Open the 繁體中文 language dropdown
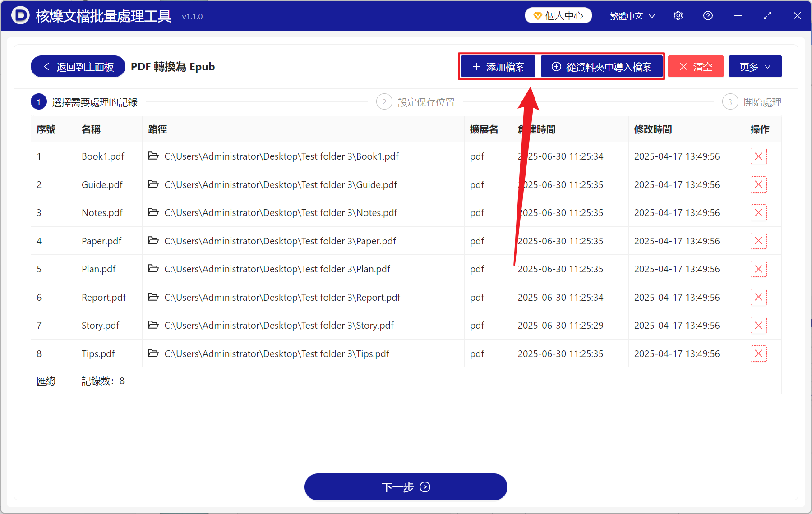Viewport: 812px width, 514px height. pos(632,15)
